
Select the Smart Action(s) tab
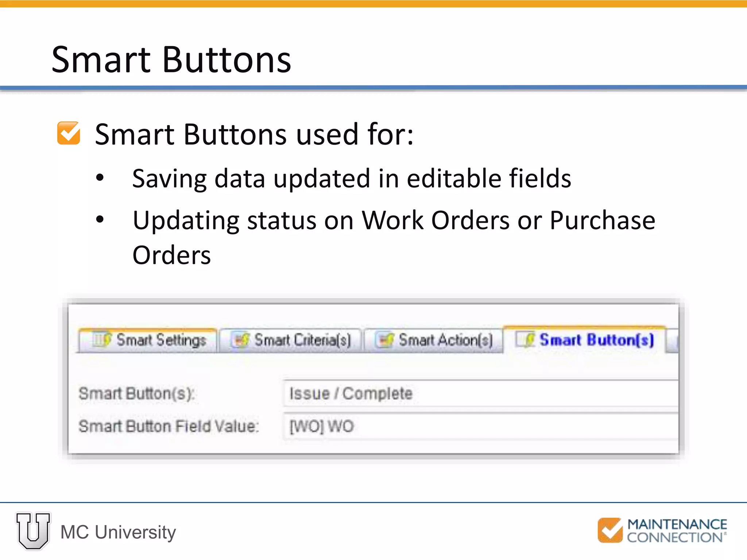coord(434,341)
